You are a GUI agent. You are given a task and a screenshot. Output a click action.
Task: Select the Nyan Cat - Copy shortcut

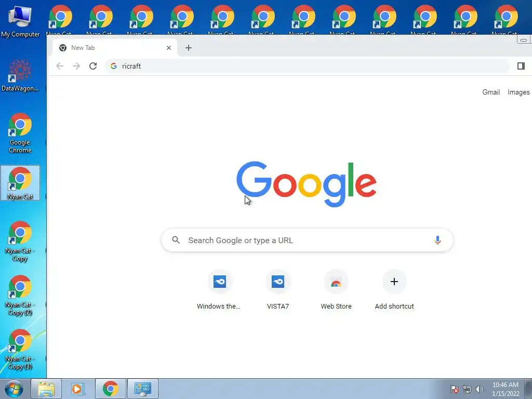point(20,241)
